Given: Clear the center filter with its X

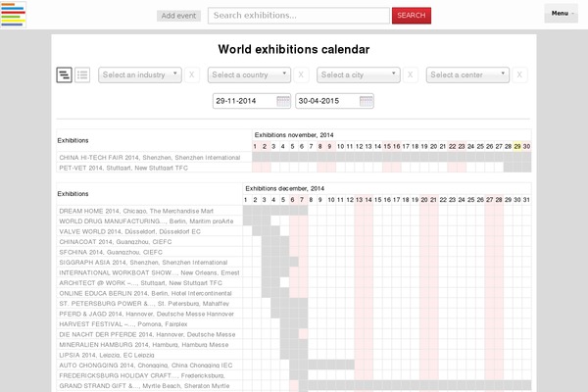Looking at the screenshot, I should (x=519, y=74).
